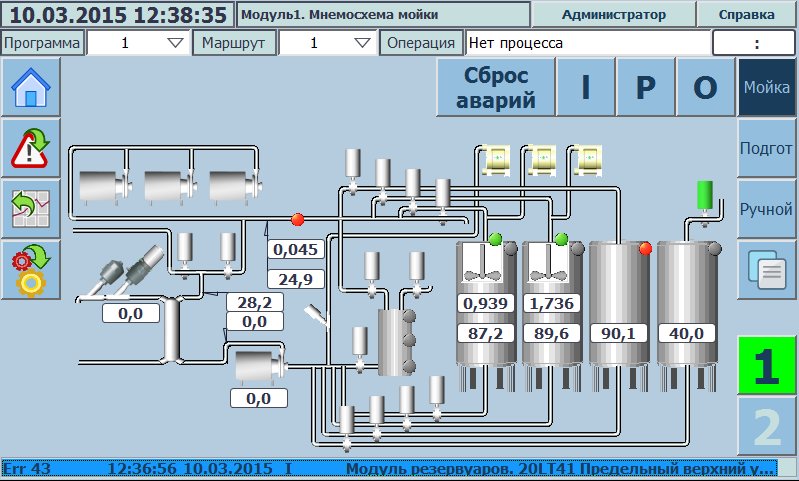Click the Администратор user button
Image resolution: width=799 pixels, height=481 pixels.
click(614, 15)
